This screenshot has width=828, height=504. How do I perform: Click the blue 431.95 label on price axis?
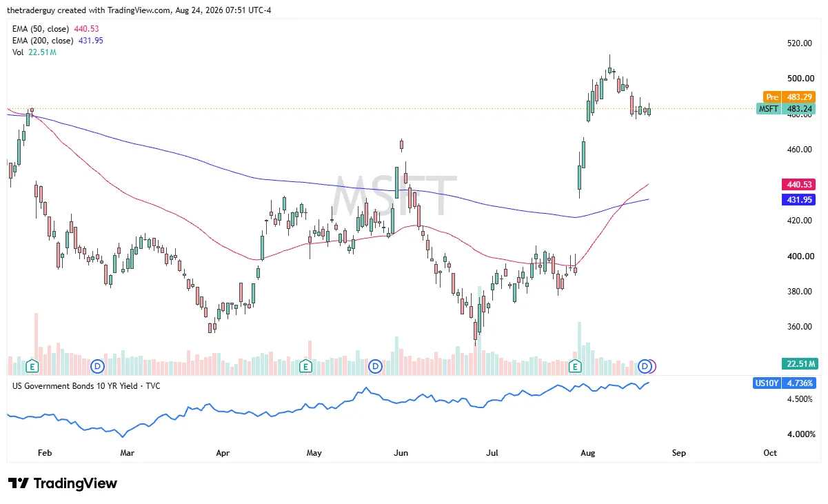[x=798, y=199]
